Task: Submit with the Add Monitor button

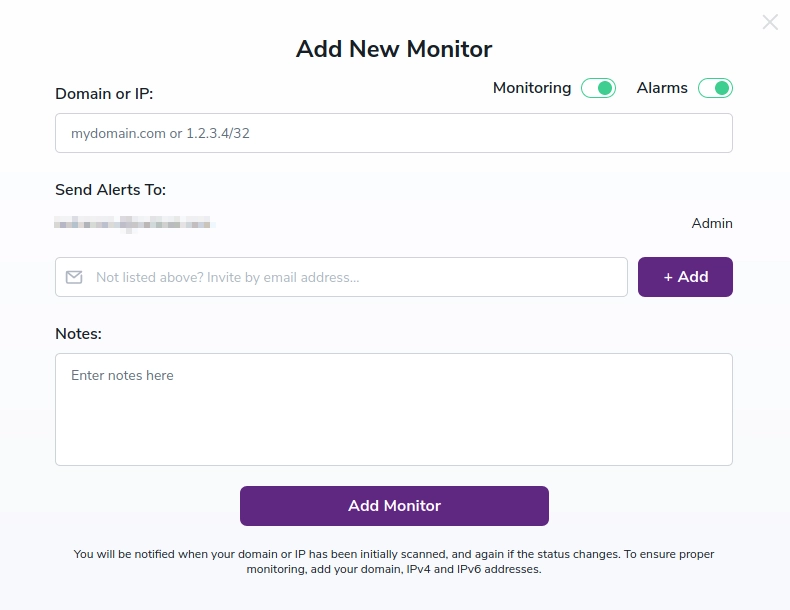Action: click(x=394, y=506)
